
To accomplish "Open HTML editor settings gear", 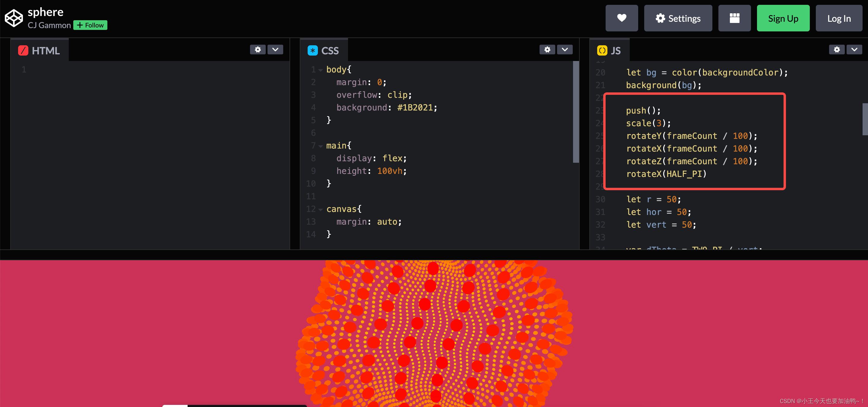I will [x=258, y=50].
